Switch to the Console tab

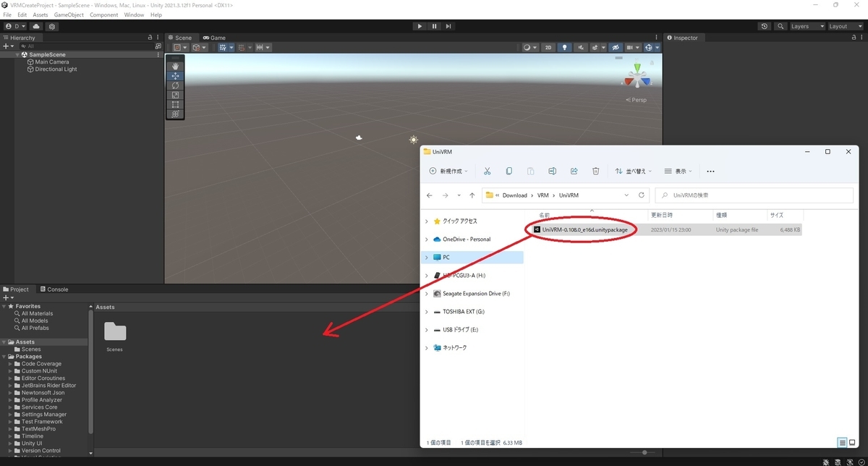54,289
